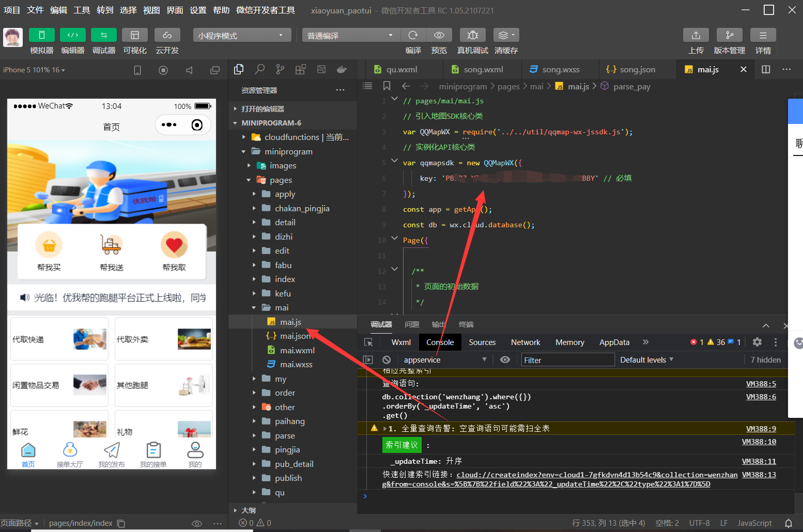The image size is (803, 532).
Task: Switch to the song.wxss tab
Action: click(560, 69)
